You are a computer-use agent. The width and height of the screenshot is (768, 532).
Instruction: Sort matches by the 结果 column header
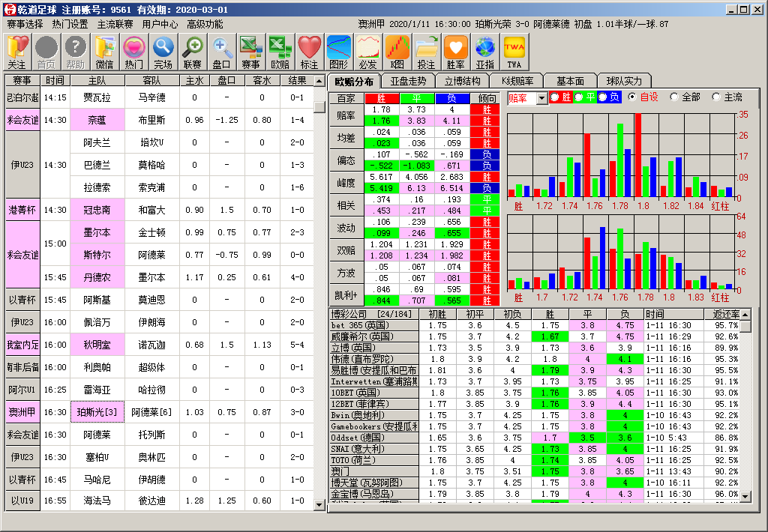[x=297, y=80]
